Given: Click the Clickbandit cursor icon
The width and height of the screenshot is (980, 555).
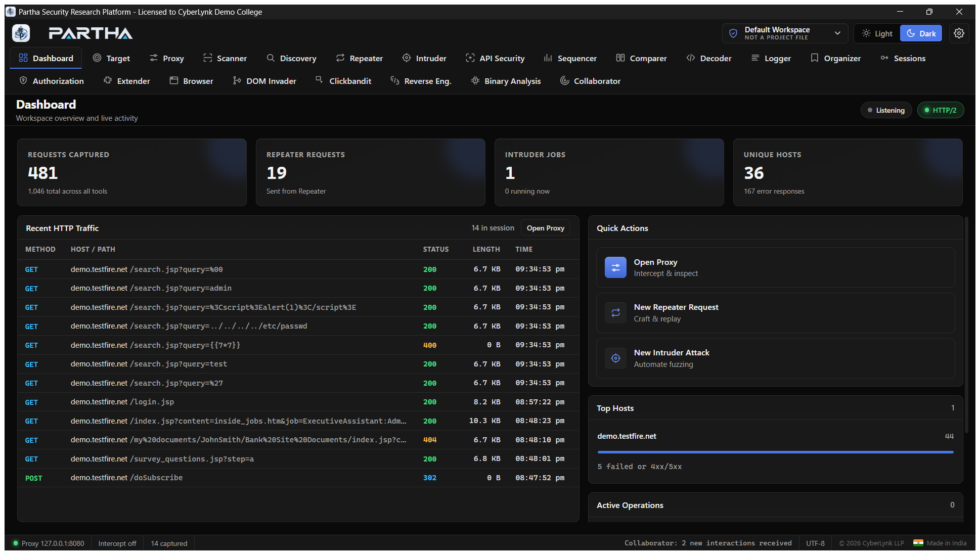Looking at the screenshot, I should [319, 79].
